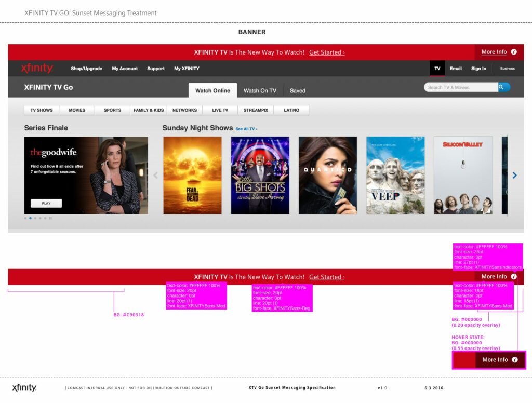The width and height of the screenshot is (532, 403).
Task: Go back in the shows carousel with the left arrow
Action: point(155,175)
